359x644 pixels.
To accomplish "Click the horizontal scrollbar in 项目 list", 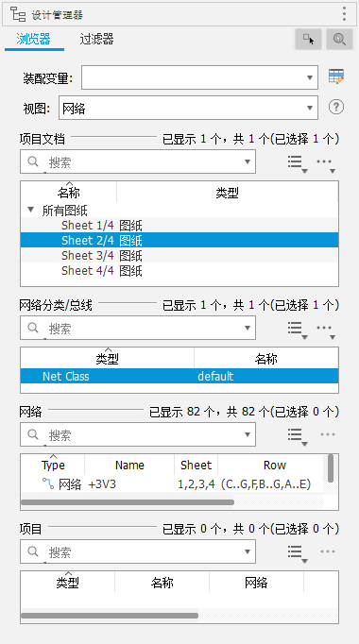I will click(110, 616).
